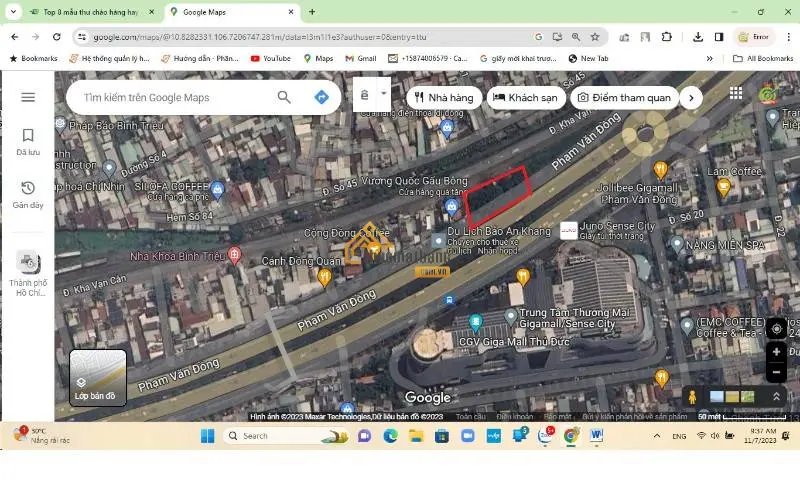The image size is (800, 499).
Task: Zoom in on the map
Action: 776,352
